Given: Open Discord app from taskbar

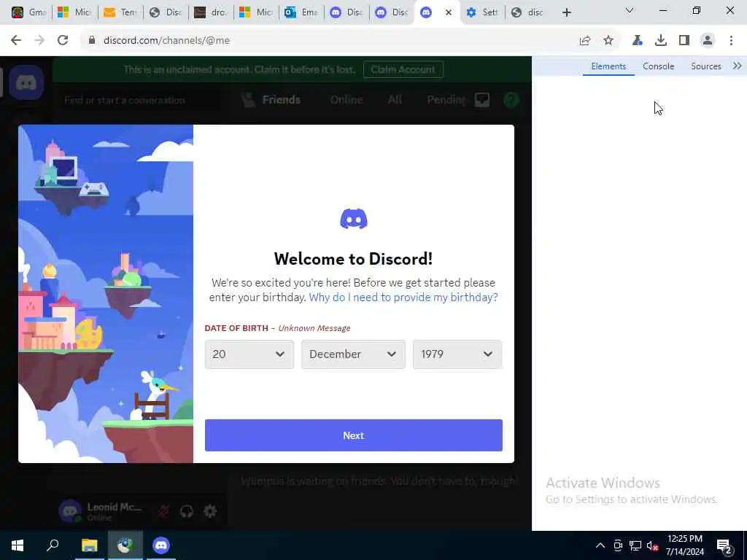Looking at the screenshot, I should click(x=161, y=545).
